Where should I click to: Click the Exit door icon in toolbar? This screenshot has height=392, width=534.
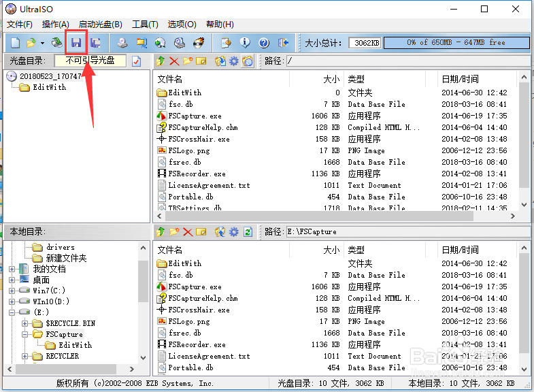click(283, 43)
